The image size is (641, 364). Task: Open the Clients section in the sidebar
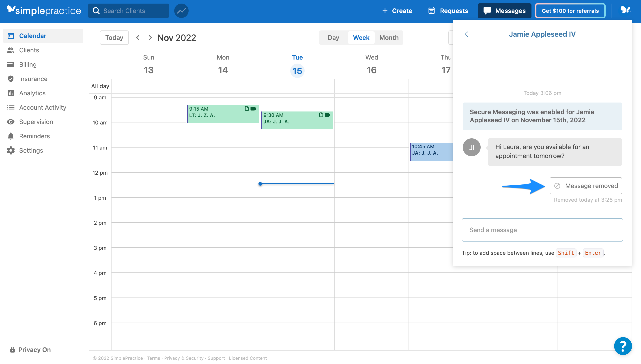(11, 50)
